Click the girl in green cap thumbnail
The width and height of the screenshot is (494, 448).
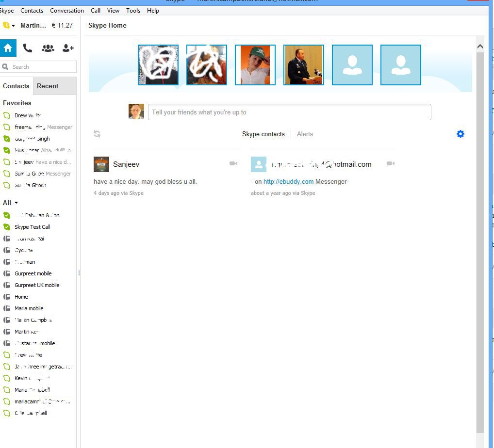coord(255,65)
